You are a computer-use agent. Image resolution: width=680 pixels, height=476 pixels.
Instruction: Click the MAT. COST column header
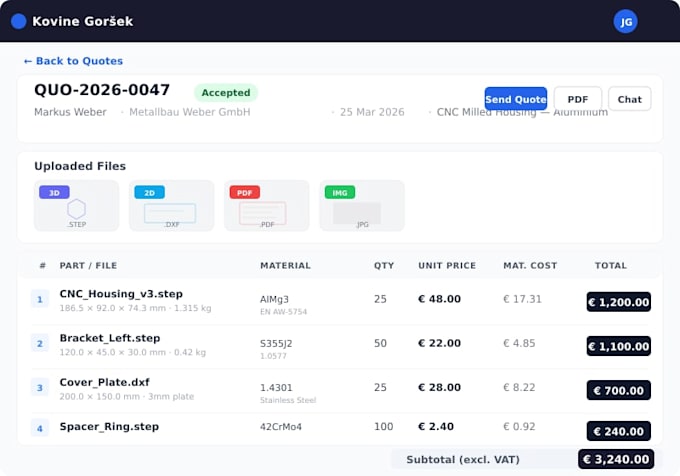(x=530, y=265)
